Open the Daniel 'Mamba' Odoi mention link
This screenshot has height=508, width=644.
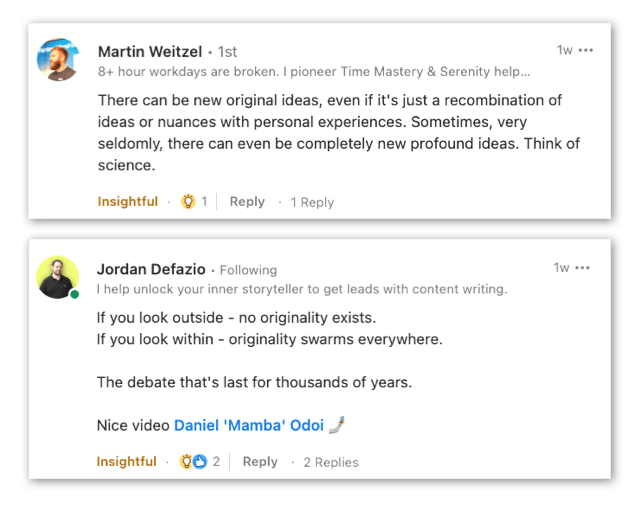(249, 425)
